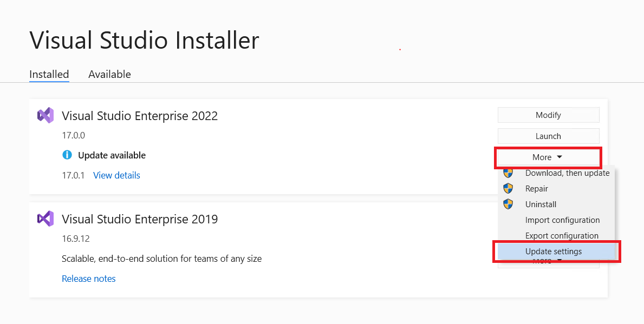
Task: Switch to the Available tab
Action: (109, 74)
